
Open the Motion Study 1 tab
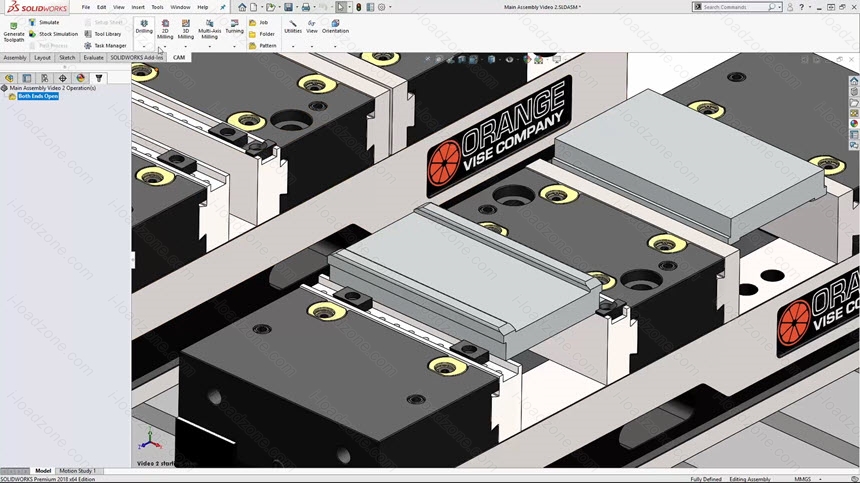pos(77,471)
